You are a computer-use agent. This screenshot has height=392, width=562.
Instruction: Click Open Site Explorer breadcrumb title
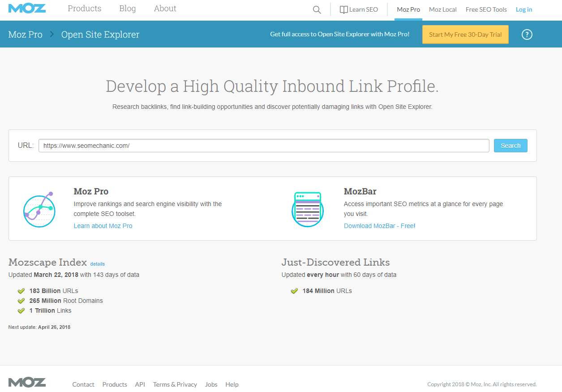point(100,34)
